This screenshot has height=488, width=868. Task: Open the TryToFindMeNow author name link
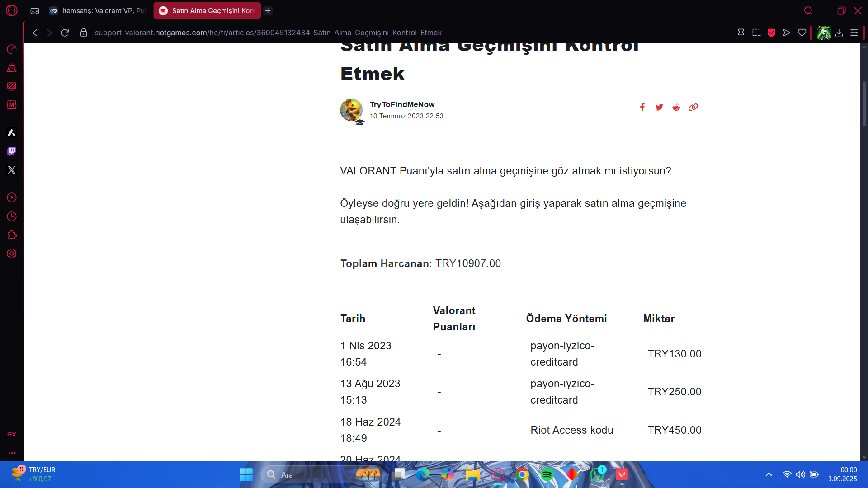402,104
